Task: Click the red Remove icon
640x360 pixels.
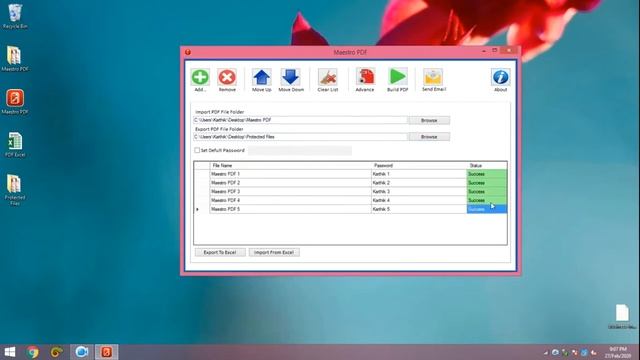Action: pyautogui.click(x=227, y=77)
